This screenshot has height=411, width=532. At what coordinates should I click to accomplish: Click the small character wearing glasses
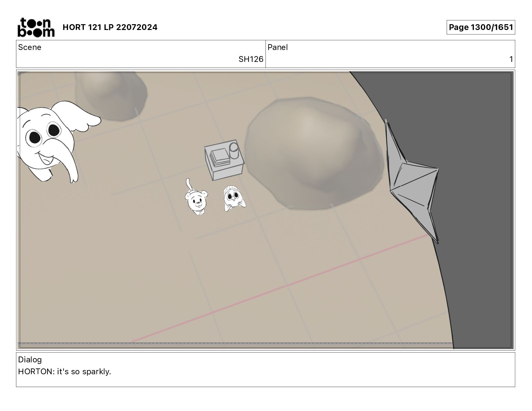point(234,199)
